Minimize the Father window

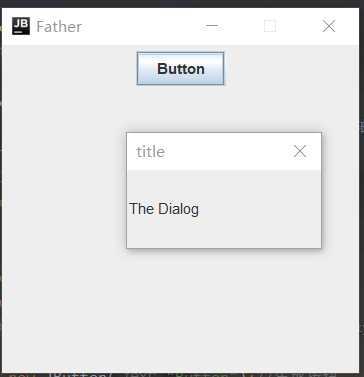coord(212,26)
